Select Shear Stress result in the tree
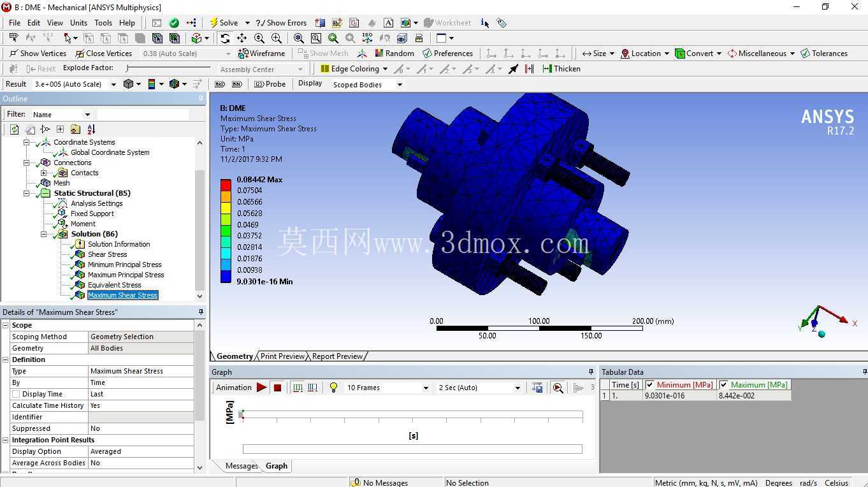 pyautogui.click(x=107, y=254)
